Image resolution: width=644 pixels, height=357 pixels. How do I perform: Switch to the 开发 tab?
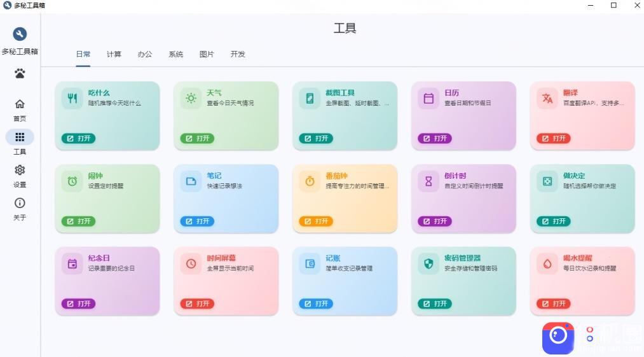(x=238, y=54)
